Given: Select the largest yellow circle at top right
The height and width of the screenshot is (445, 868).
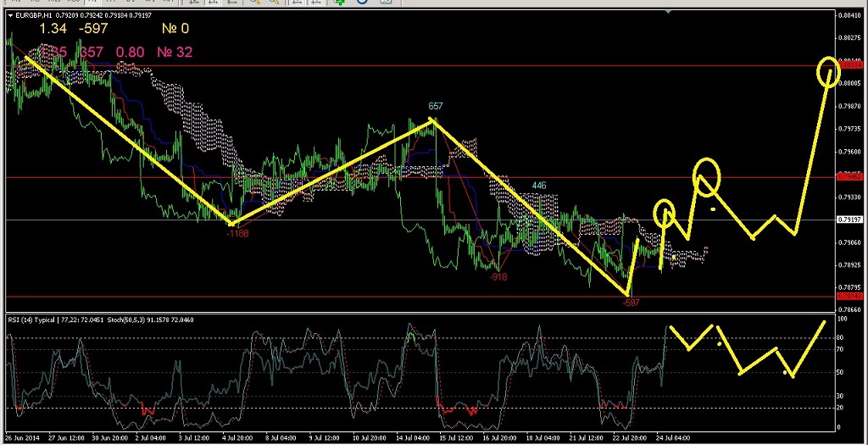Looking at the screenshot, I should coord(828,72).
